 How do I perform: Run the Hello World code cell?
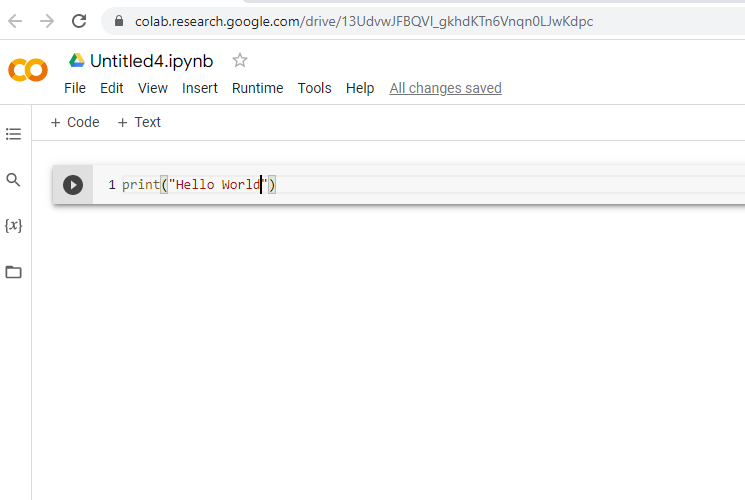[x=73, y=185]
